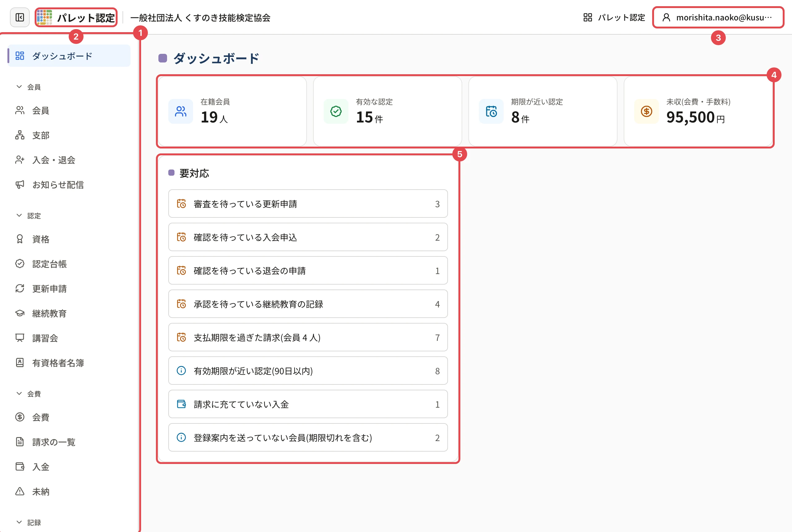Click the 期限が近い認定 8件 card
Screen dimensions: 792x532
point(543,111)
